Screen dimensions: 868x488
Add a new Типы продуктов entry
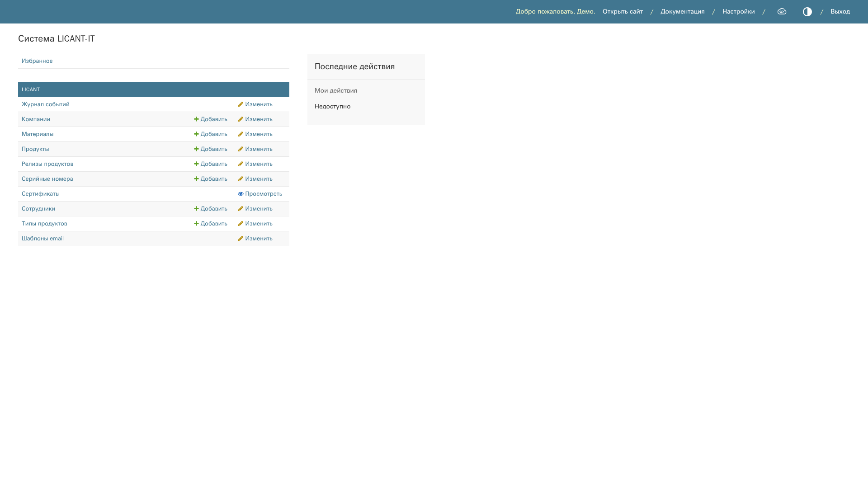click(x=211, y=224)
